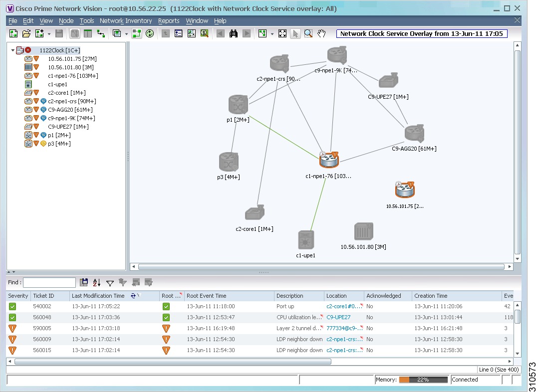Image resolution: width=538 pixels, height=392 pixels.
Task: Open a new map with the New Map icon
Action: [13, 33]
